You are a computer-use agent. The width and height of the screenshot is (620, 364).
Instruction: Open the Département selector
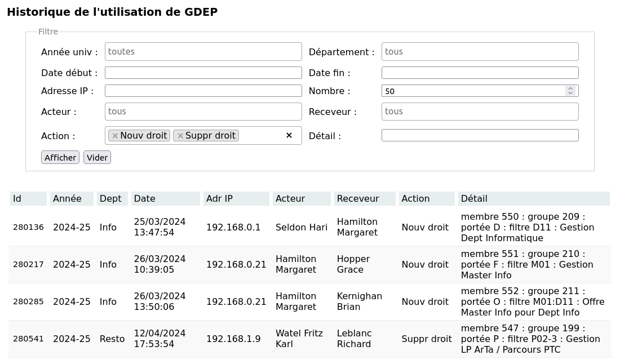click(x=480, y=52)
